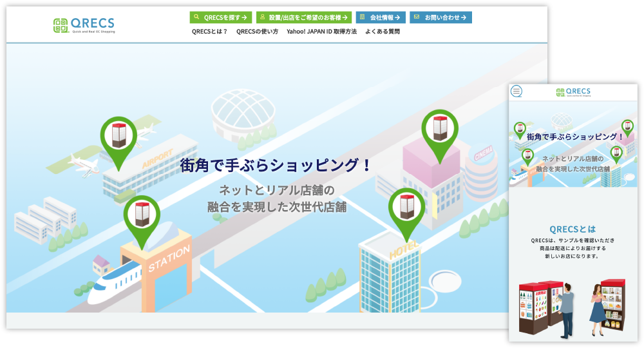Click QRECS logo in mobile preview header

coord(573,92)
